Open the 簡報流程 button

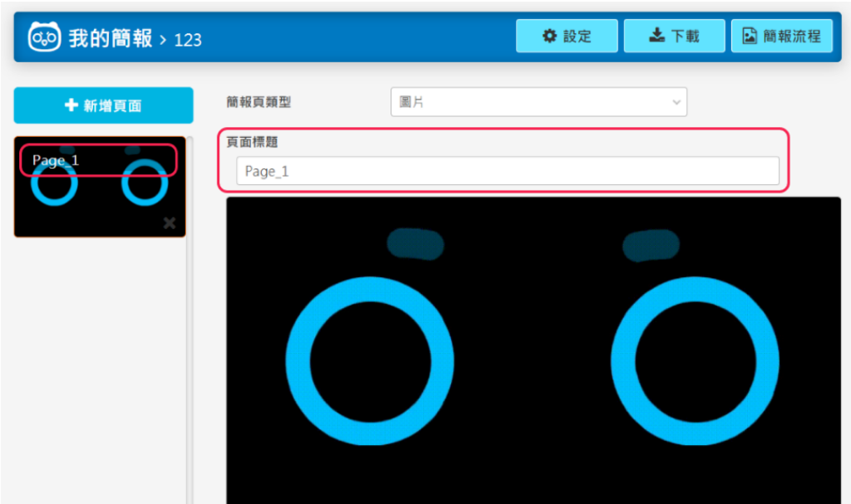coord(781,36)
